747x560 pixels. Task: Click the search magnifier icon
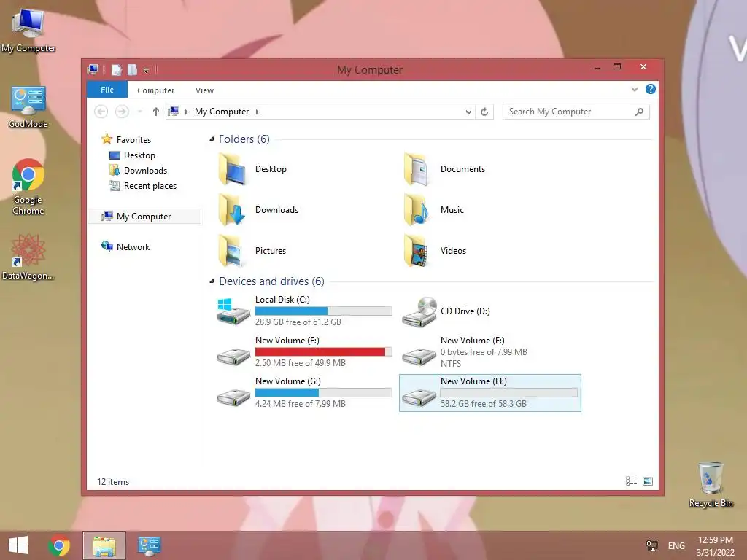[639, 112]
